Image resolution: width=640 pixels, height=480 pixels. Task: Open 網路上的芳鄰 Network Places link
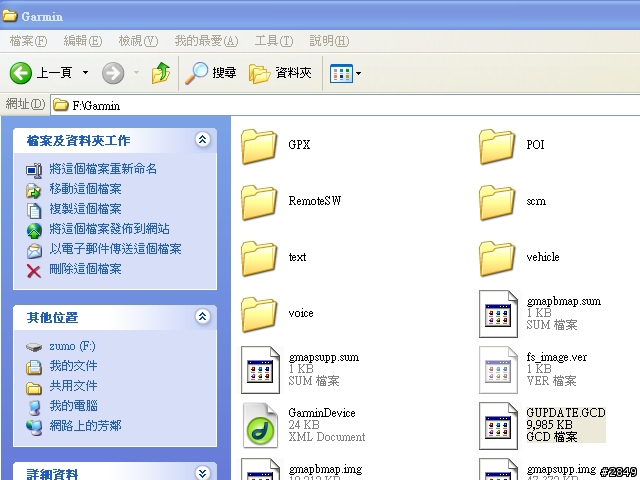point(85,426)
